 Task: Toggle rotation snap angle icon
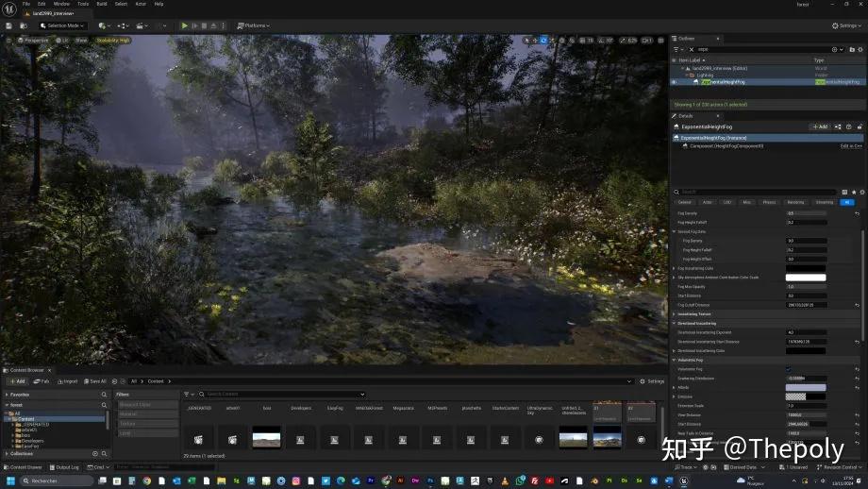[x=601, y=41]
